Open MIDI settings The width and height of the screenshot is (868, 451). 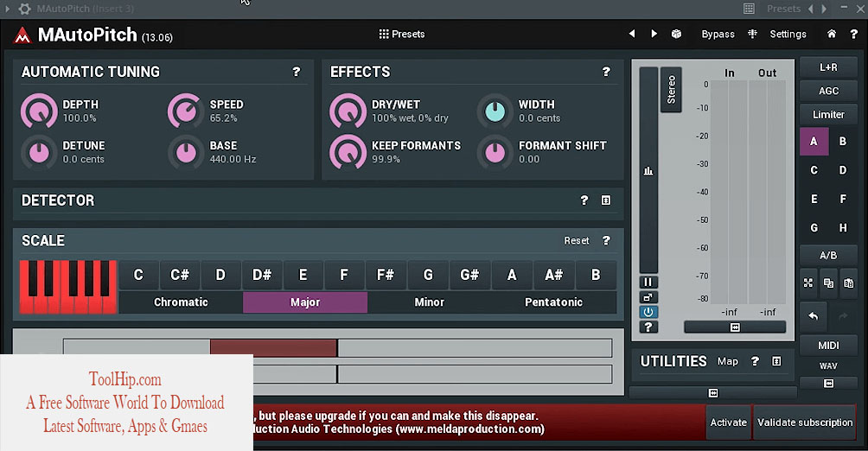click(x=828, y=346)
